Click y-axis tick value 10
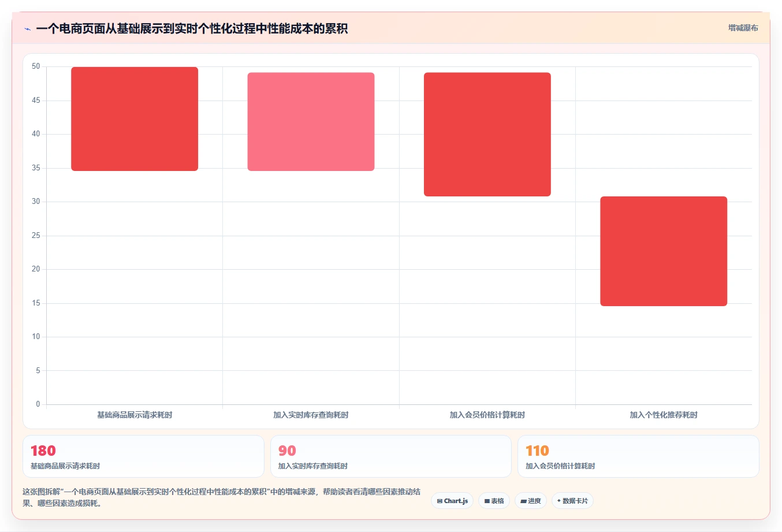The width and height of the screenshot is (782, 532). click(x=36, y=337)
